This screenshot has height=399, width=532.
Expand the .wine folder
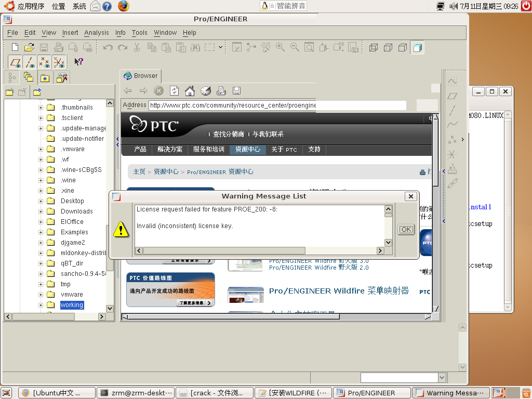[x=41, y=180]
